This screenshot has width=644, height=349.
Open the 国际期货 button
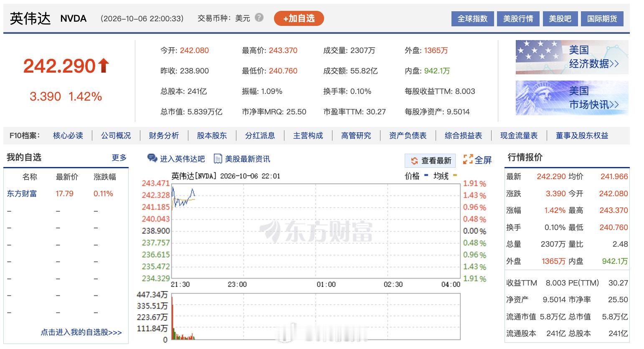(602, 19)
